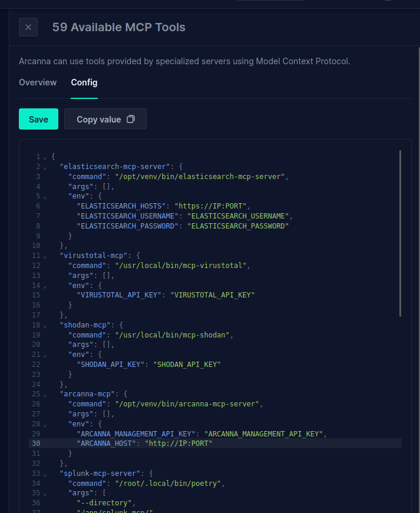Fold the args array on line 35
This screenshot has height=513, width=420.
click(45, 494)
